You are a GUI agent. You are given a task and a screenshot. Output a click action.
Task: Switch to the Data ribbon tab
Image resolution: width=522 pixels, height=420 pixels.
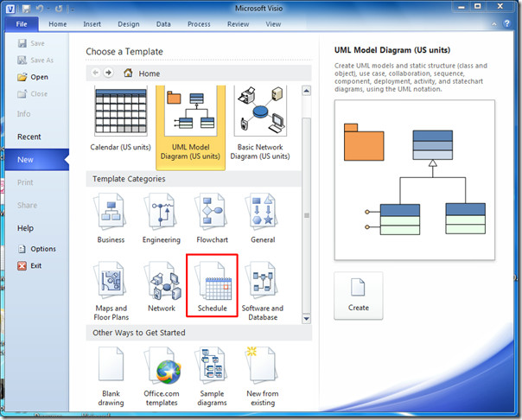(163, 24)
